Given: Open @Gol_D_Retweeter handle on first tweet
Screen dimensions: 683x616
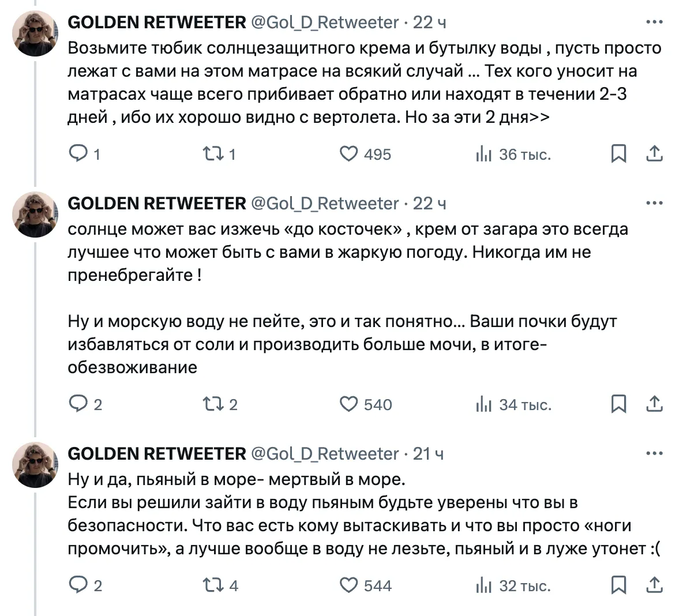Looking at the screenshot, I should [325, 22].
